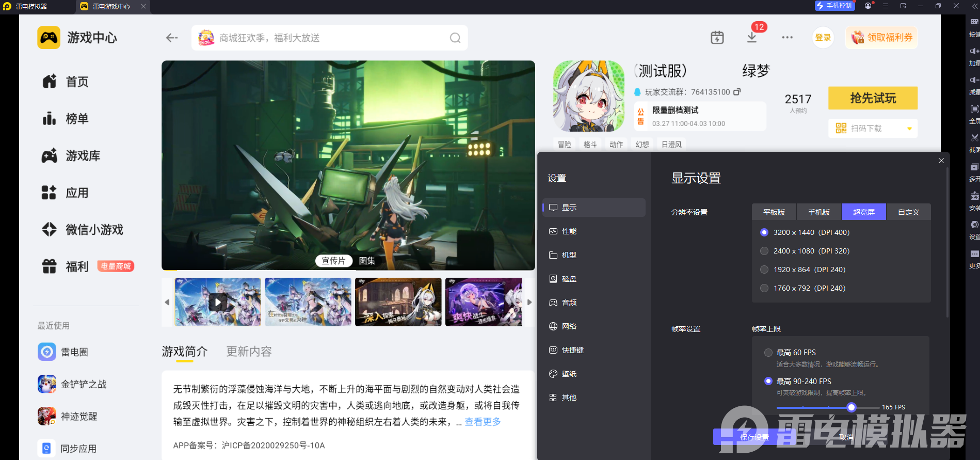
Task: Open 磁盘 disk settings category
Action: (x=594, y=279)
